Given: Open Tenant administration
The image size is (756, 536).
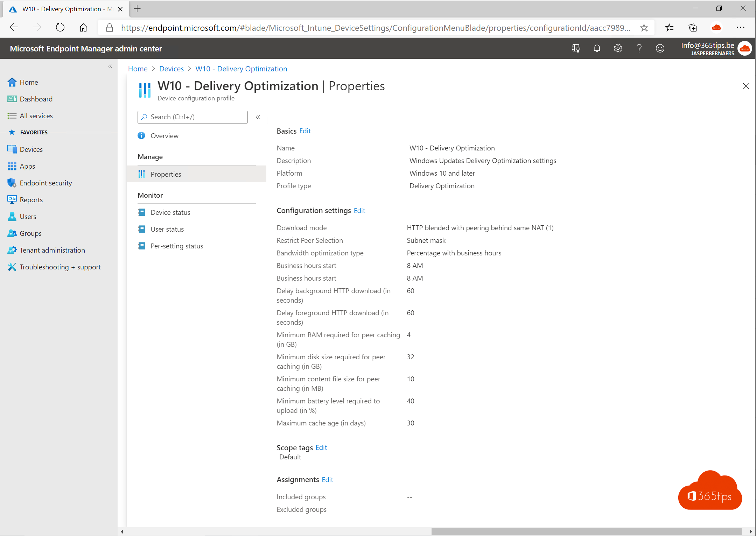Looking at the screenshot, I should click(x=52, y=250).
